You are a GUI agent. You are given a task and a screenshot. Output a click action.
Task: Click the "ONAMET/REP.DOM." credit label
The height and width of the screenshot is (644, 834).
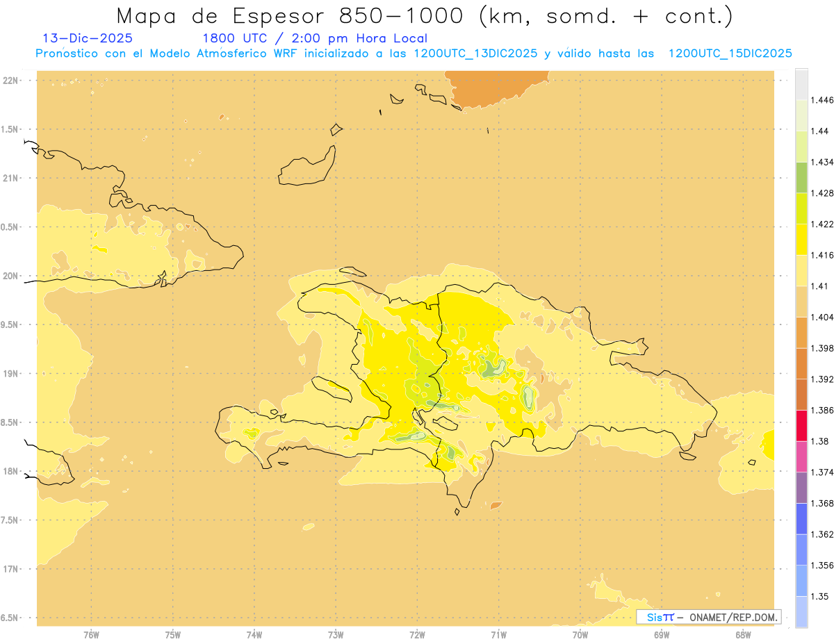(734, 617)
